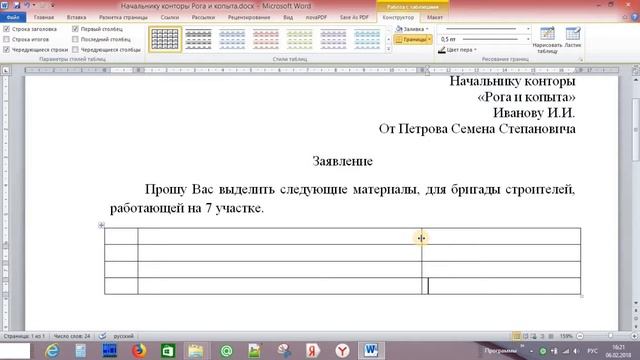Toggle the Последний столбец checkbox
Screen dimensions: 640x360
[75, 39]
